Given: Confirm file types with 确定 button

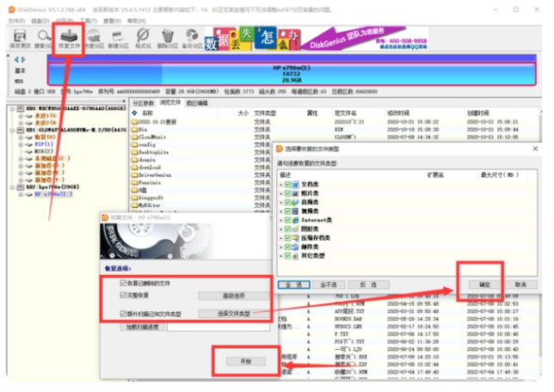Looking at the screenshot, I should coord(484,285).
